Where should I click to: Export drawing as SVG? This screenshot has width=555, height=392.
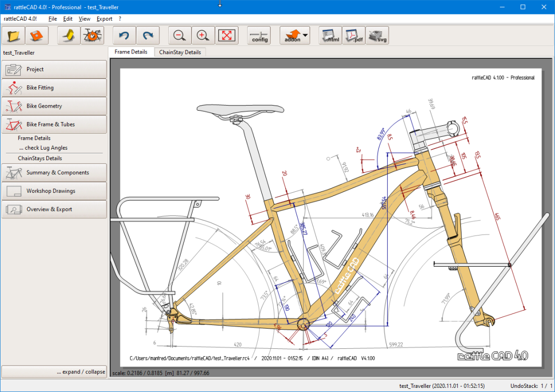click(377, 35)
